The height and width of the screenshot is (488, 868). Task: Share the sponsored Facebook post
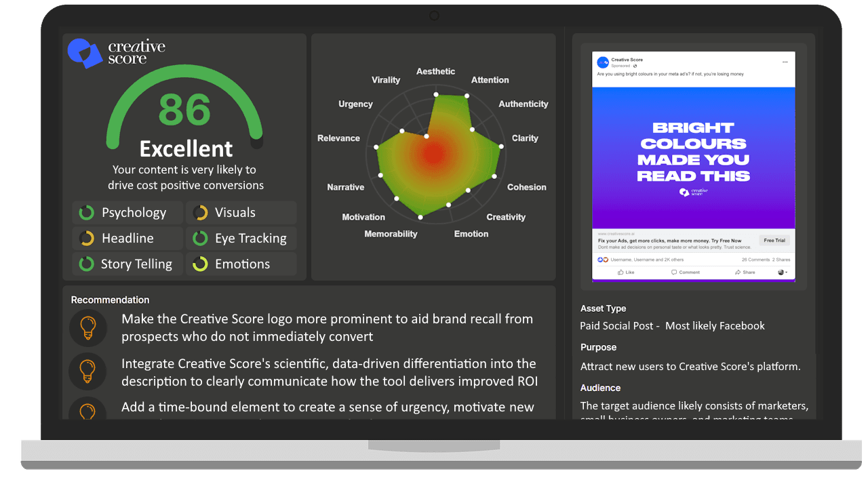tap(745, 272)
